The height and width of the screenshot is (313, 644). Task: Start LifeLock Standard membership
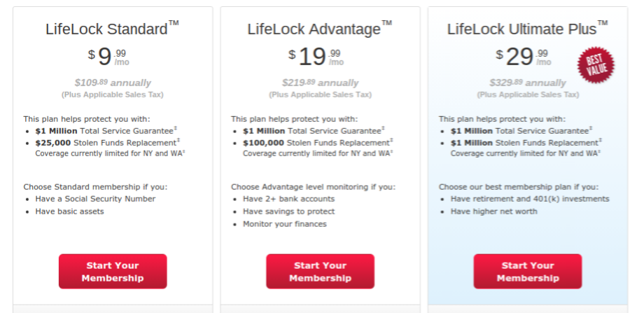tap(113, 272)
